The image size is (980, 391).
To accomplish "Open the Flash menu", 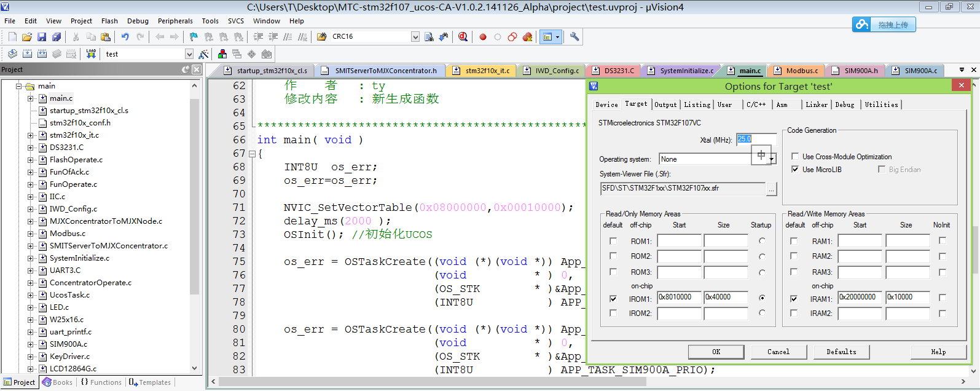I will (109, 21).
